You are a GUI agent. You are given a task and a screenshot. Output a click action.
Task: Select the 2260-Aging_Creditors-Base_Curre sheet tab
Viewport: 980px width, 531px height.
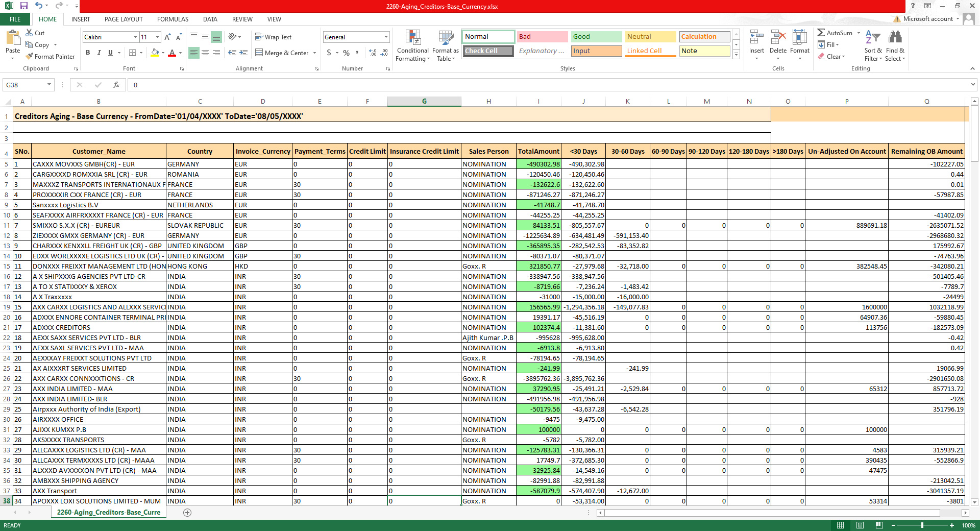click(108, 512)
